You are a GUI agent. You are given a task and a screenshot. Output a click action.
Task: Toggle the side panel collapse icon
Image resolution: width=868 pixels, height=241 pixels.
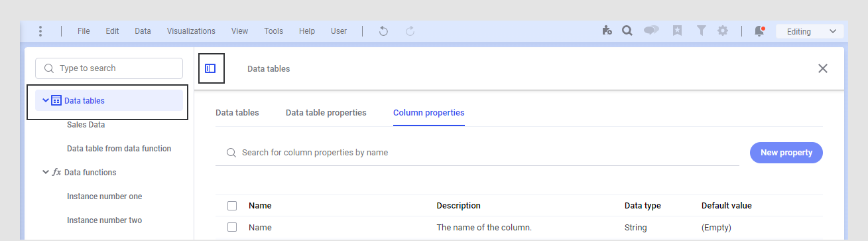click(x=210, y=68)
